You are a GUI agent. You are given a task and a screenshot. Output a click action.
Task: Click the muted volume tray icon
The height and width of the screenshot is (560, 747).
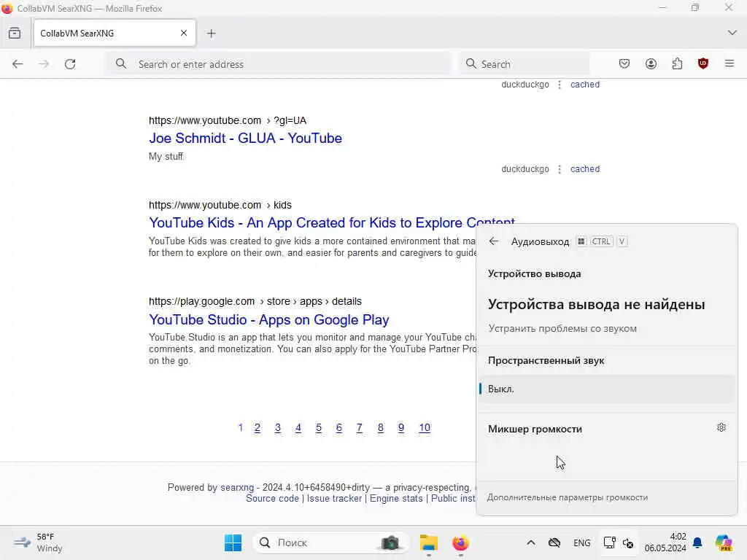pyautogui.click(x=628, y=542)
